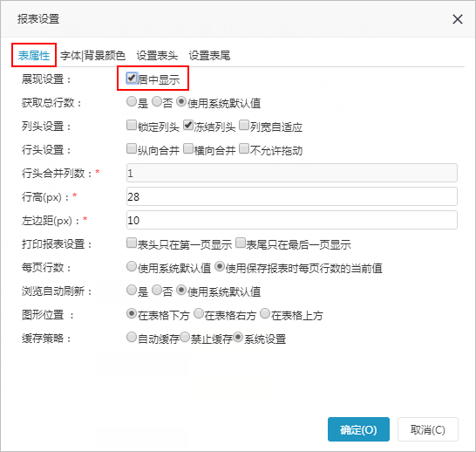Switch to the 字体|背景颜色 tab
This screenshot has width=476, height=452.
(92, 56)
